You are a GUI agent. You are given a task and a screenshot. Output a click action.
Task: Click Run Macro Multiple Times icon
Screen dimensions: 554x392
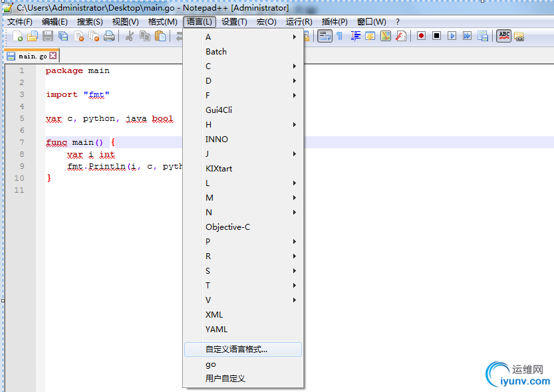click(467, 36)
